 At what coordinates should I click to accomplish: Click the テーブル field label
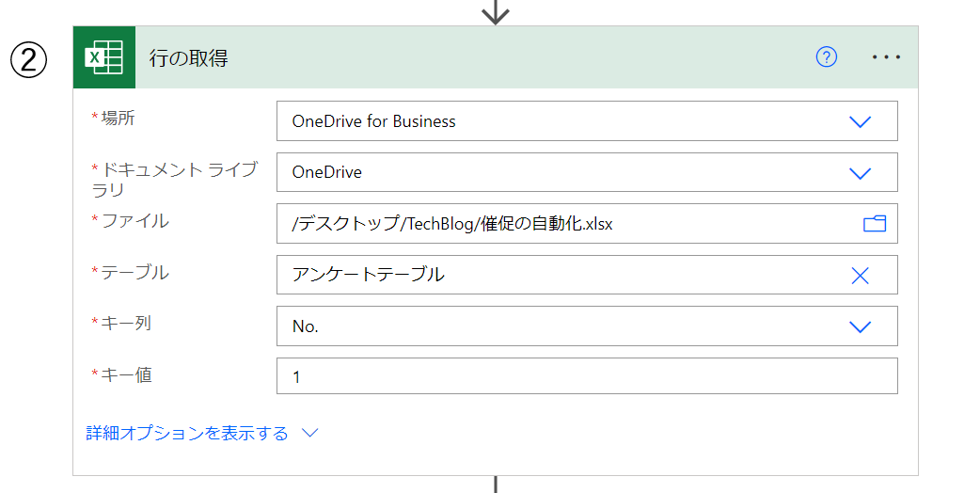tap(134, 273)
